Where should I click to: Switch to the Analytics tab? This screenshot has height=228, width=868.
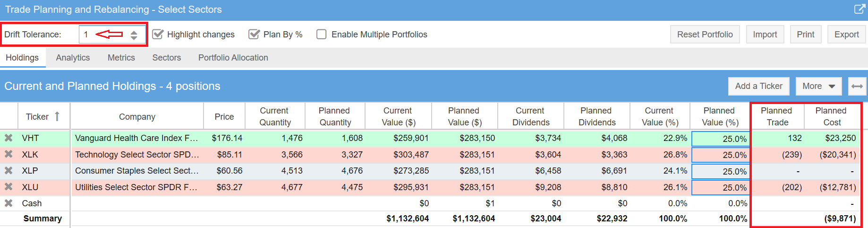[x=73, y=58]
